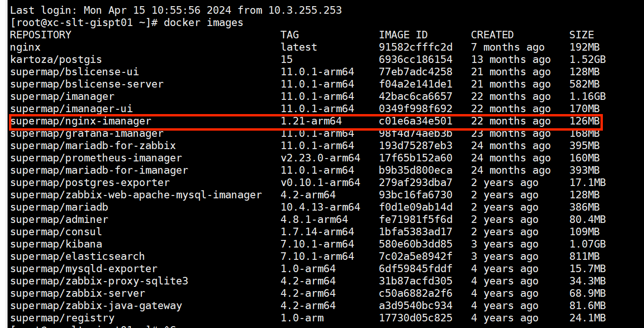Click the TAG column header
This screenshot has width=644, height=328.
pyautogui.click(x=290, y=35)
